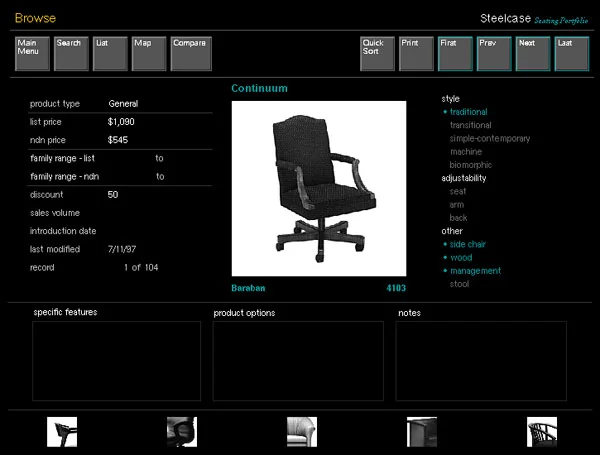Toggle the stool option
The image size is (600, 455).
(x=459, y=284)
